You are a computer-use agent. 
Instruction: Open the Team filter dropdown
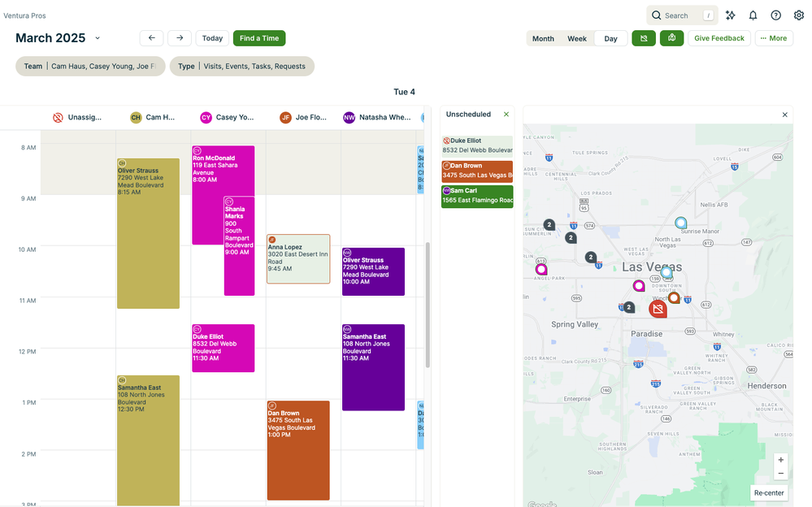coord(90,67)
